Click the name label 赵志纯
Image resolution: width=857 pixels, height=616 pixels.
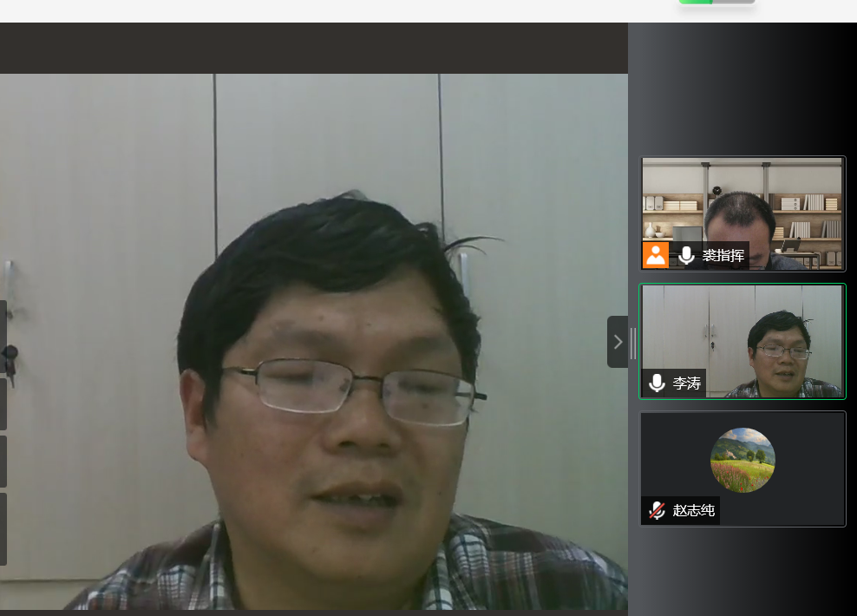[x=694, y=510]
